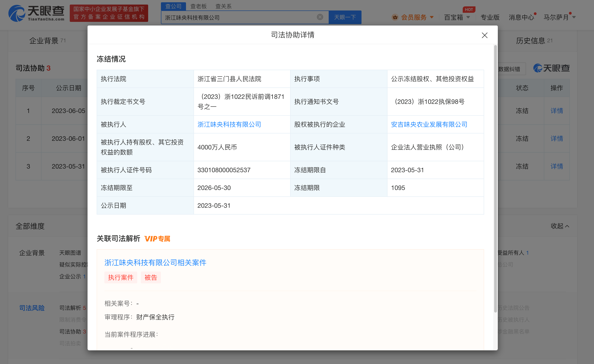The height and width of the screenshot is (364, 594).
Task: Click the 天眼查 watermark logo at right
Action: coord(551,68)
